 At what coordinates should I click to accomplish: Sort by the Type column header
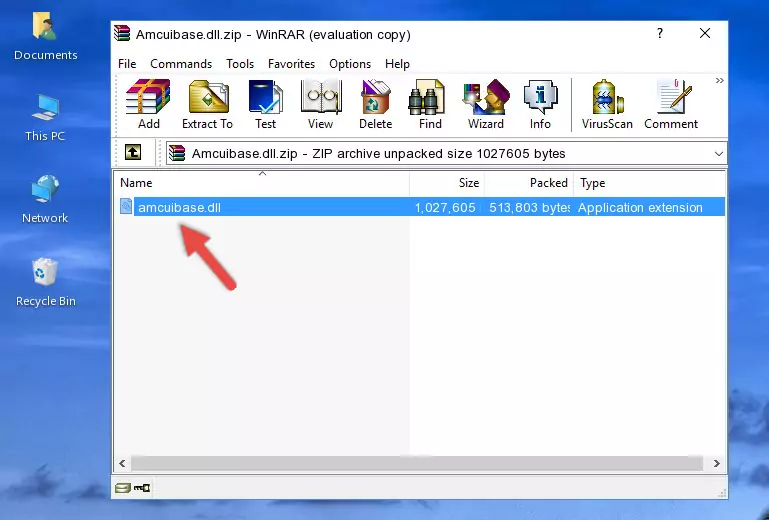649,183
